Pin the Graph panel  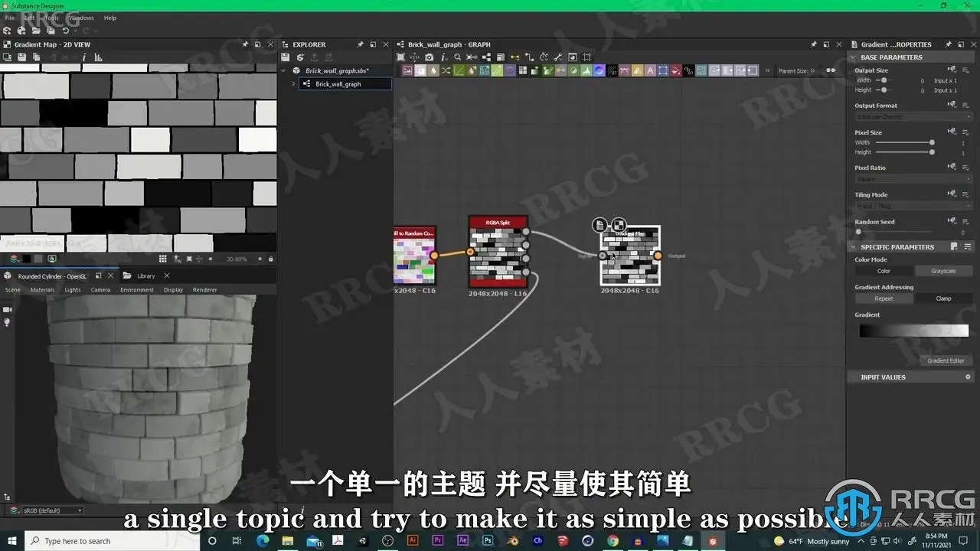[814, 44]
